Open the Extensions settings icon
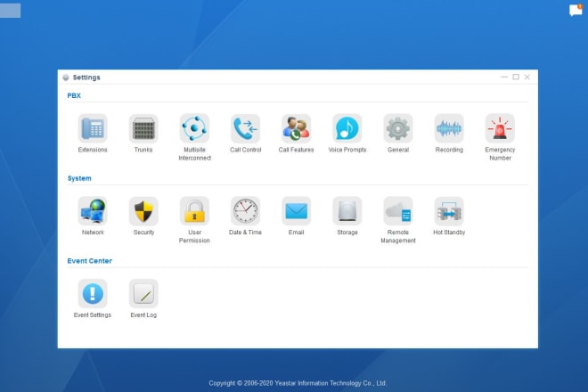Screen dimensions: 588x392 coord(93,128)
